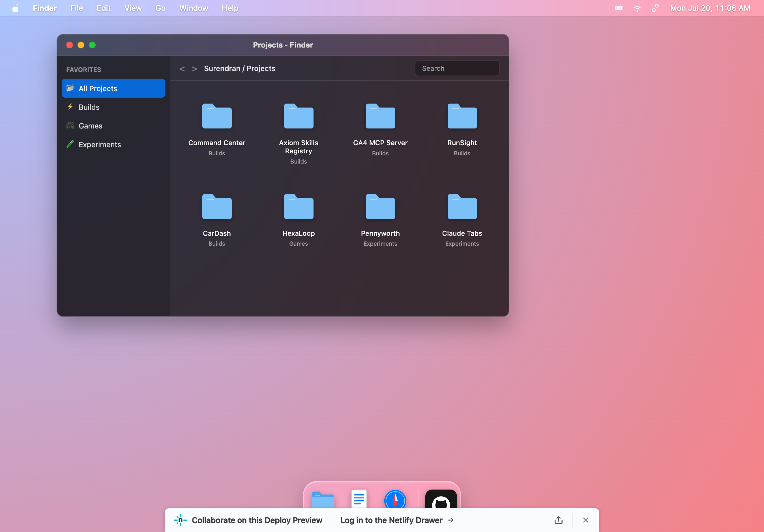Image resolution: width=764 pixels, height=532 pixels.
Task: Open the Go menu
Action: tap(160, 8)
